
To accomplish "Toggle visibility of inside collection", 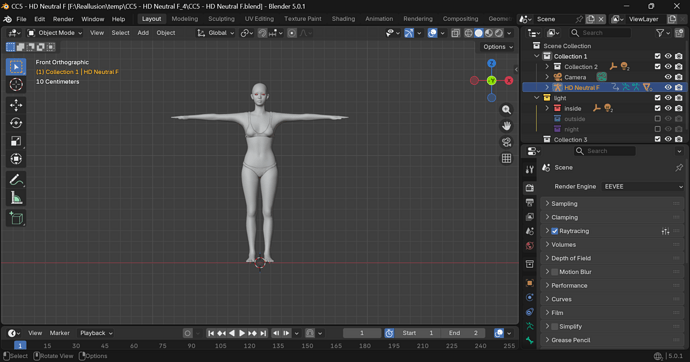I will tap(668, 108).
